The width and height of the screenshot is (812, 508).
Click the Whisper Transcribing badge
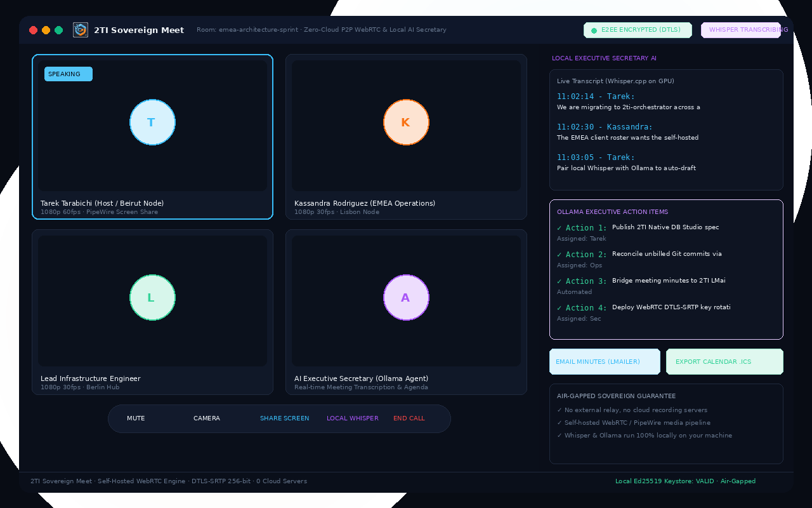click(x=741, y=30)
